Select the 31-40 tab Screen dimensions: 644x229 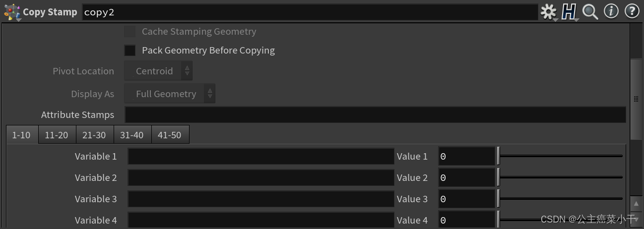point(132,135)
